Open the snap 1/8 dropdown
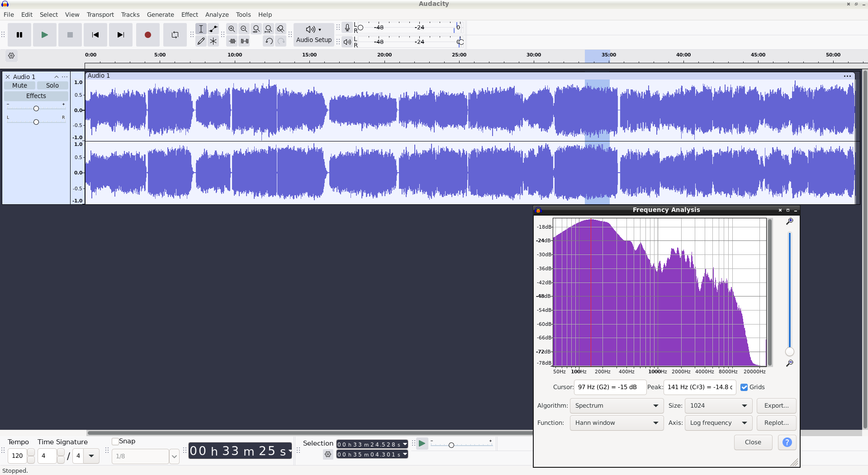Image resolution: width=868 pixels, height=475 pixels. tap(175, 456)
